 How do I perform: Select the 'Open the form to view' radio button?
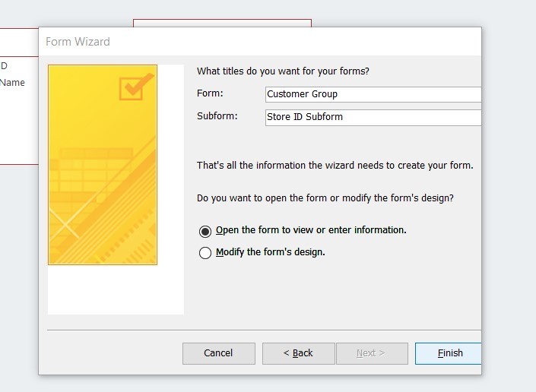click(x=205, y=231)
